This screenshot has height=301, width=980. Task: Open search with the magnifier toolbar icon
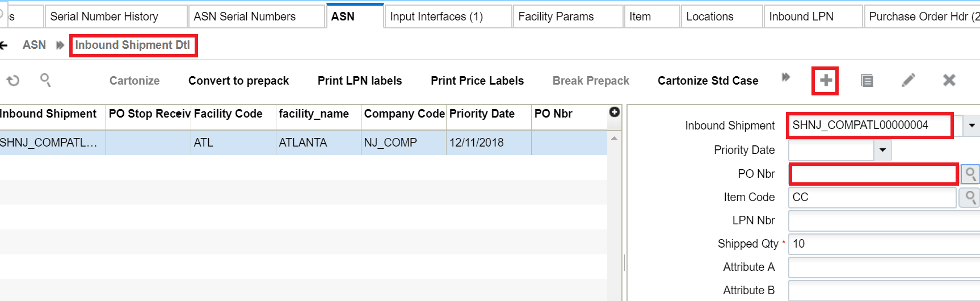tap(45, 80)
